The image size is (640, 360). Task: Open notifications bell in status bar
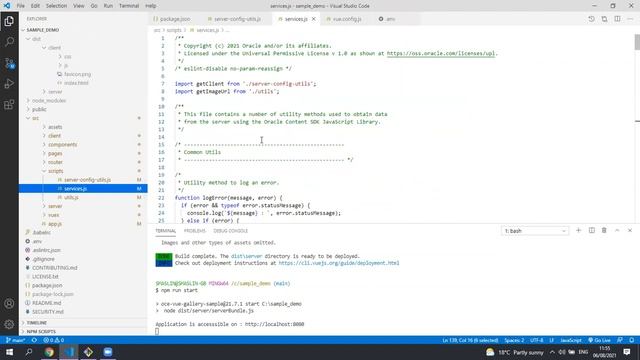(x=631, y=340)
